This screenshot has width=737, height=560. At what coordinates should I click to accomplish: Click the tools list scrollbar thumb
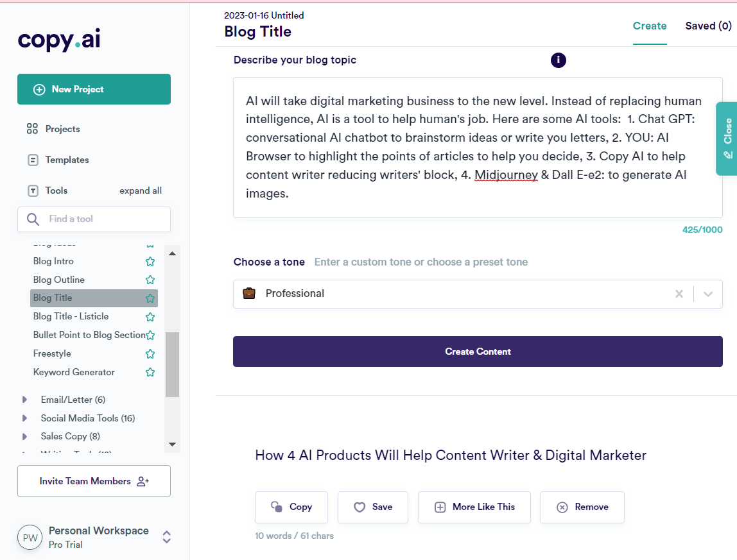click(x=173, y=364)
